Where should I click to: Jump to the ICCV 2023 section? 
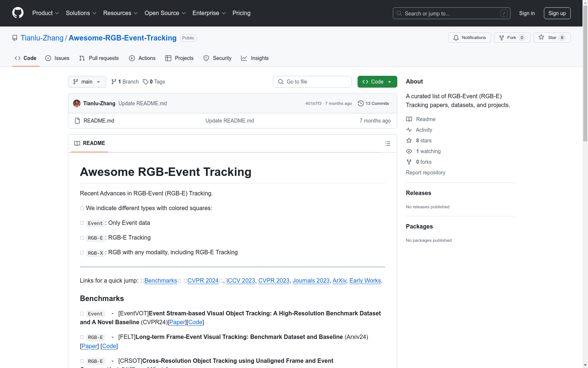click(x=241, y=280)
